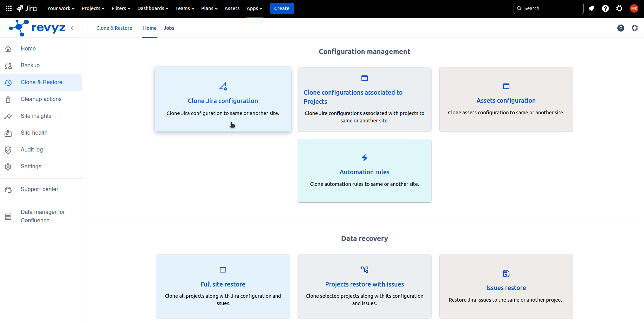
Task: Open Jira settings gear in top bar
Action: pos(619,8)
